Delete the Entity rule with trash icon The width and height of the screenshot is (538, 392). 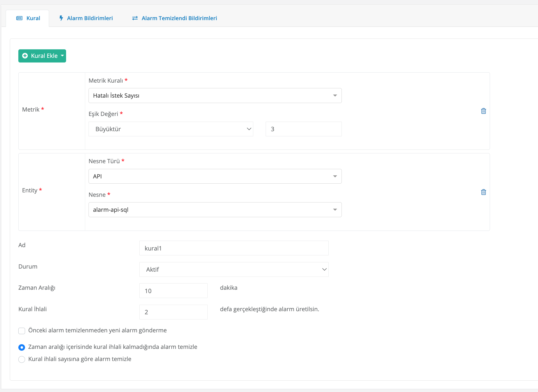click(484, 192)
